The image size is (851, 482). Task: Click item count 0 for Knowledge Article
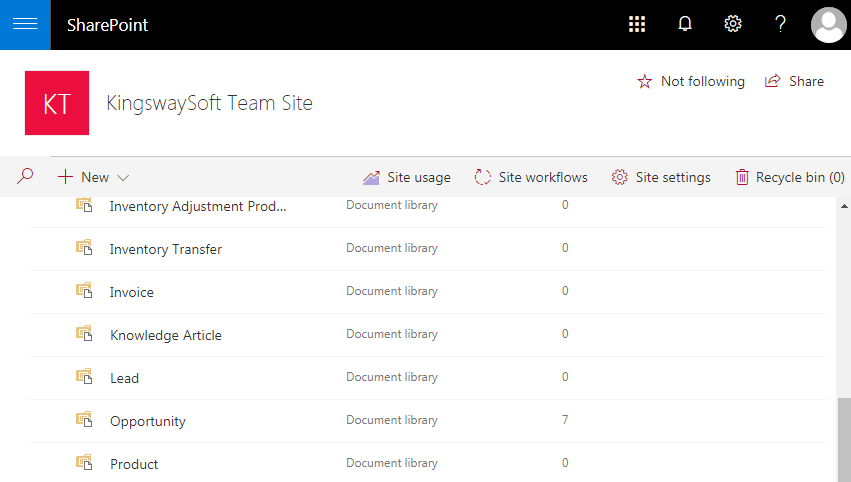coord(565,334)
